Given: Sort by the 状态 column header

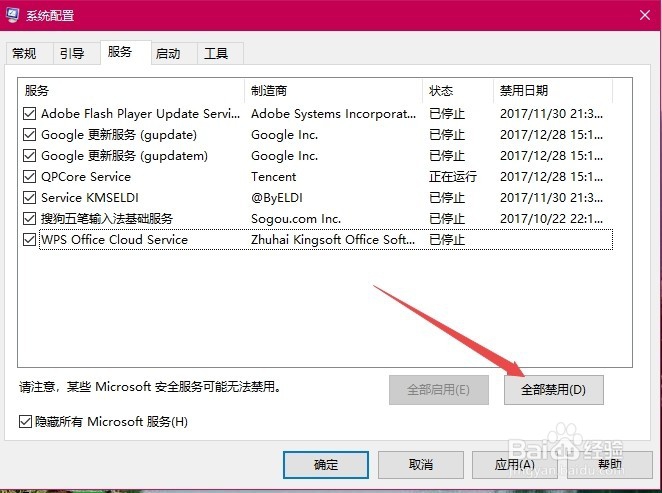Looking at the screenshot, I should tap(458, 90).
